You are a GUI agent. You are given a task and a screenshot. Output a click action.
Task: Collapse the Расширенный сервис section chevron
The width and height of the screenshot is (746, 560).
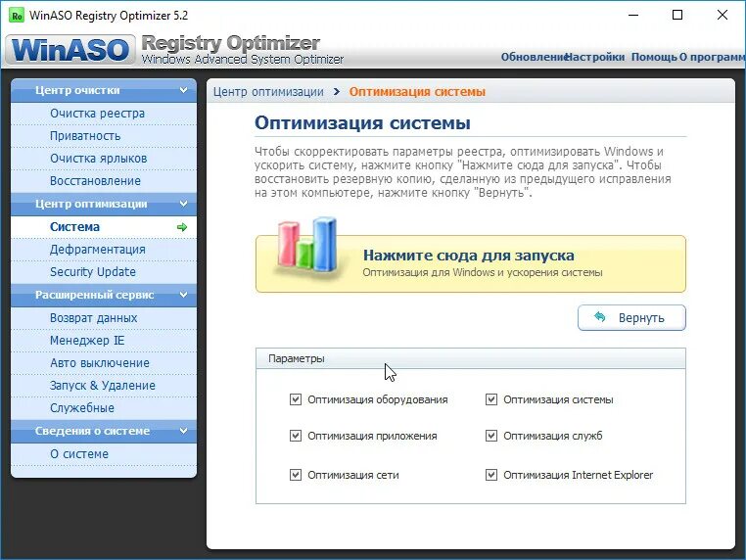[x=183, y=295]
